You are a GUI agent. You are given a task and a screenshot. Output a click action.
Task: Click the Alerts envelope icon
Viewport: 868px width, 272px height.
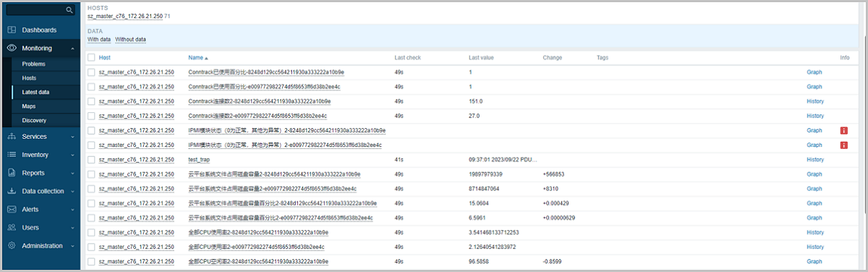(12, 209)
